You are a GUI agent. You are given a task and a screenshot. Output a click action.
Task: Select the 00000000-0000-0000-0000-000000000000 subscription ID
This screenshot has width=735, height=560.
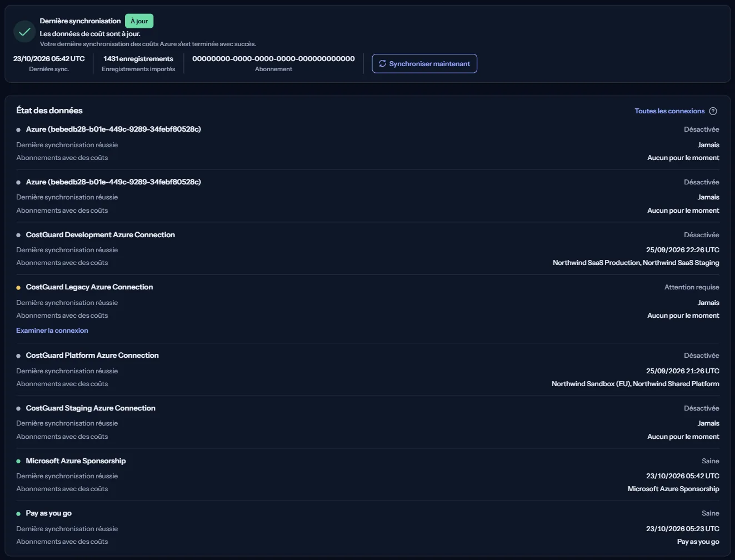[x=273, y=59]
